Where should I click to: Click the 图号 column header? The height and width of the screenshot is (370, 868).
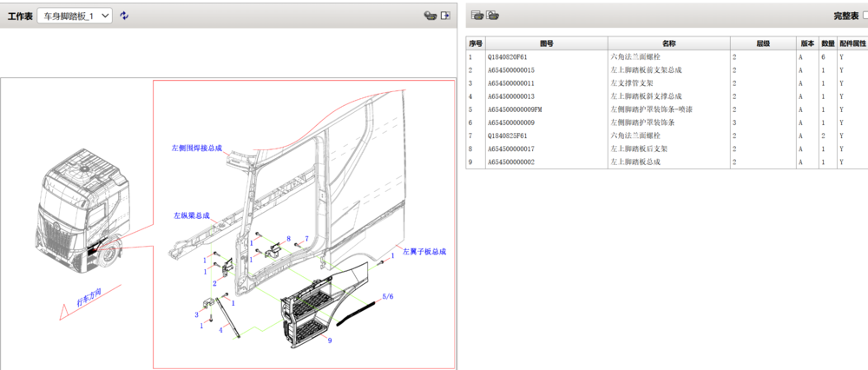[x=546, y=43]
